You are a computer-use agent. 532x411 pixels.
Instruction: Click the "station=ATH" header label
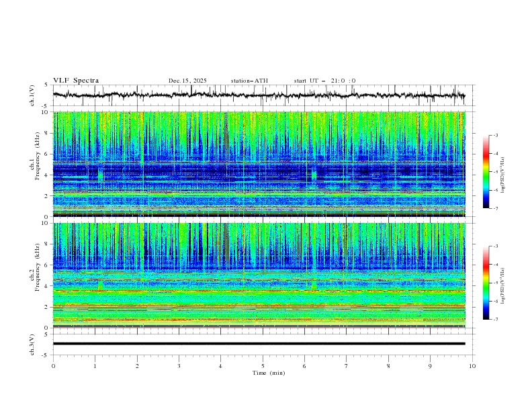pyautogui.click(x=249, y=81)
